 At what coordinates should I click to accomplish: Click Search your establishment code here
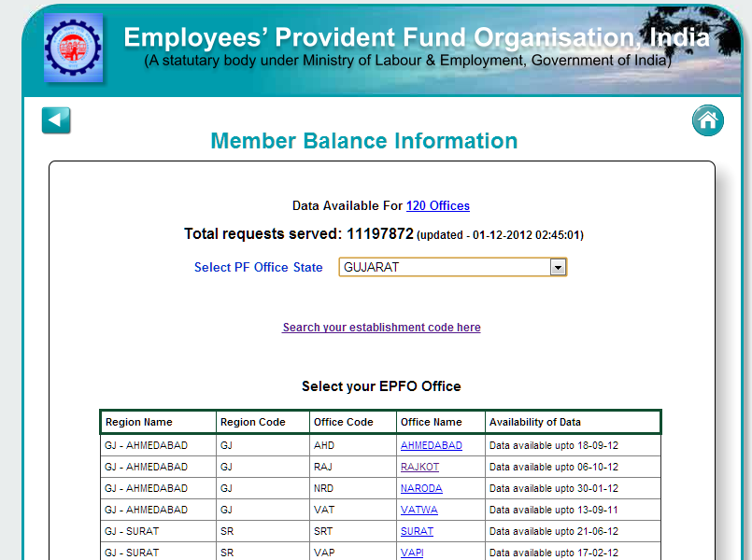click(x=381, y=328)
